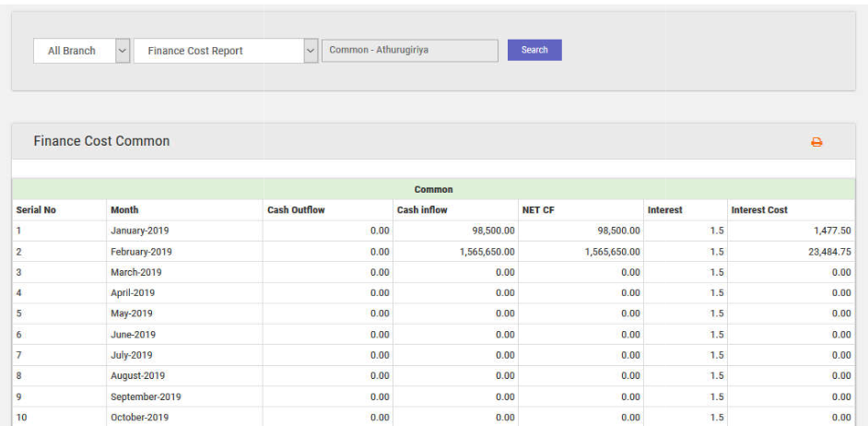Click the Serial No column header

pyautogui.click(x=36, y=210)
